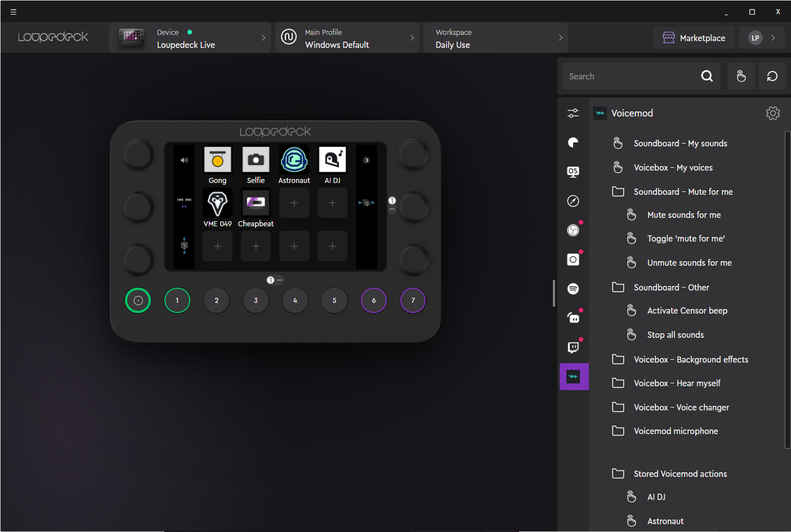The image size is (791, 532).
Task: Open the hamburger menu
Action: click(14, 12)
